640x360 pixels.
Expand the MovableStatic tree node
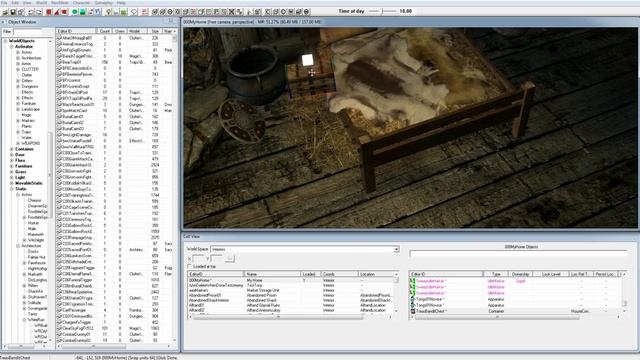(x=12, y=183)
